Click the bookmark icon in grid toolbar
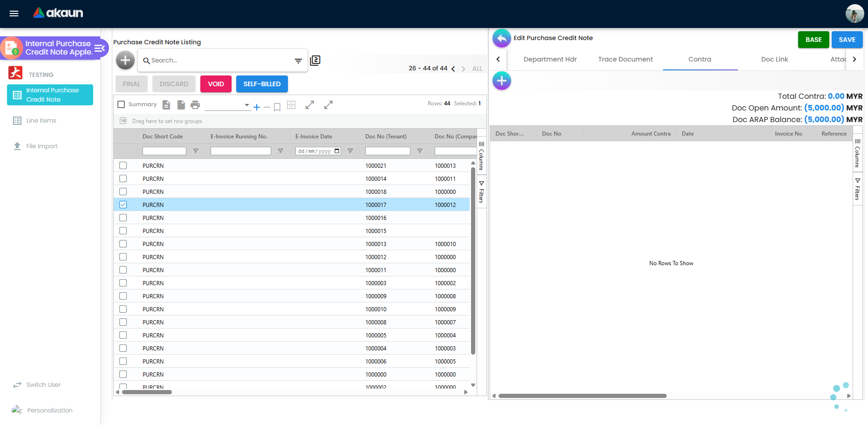 [277, 107]
